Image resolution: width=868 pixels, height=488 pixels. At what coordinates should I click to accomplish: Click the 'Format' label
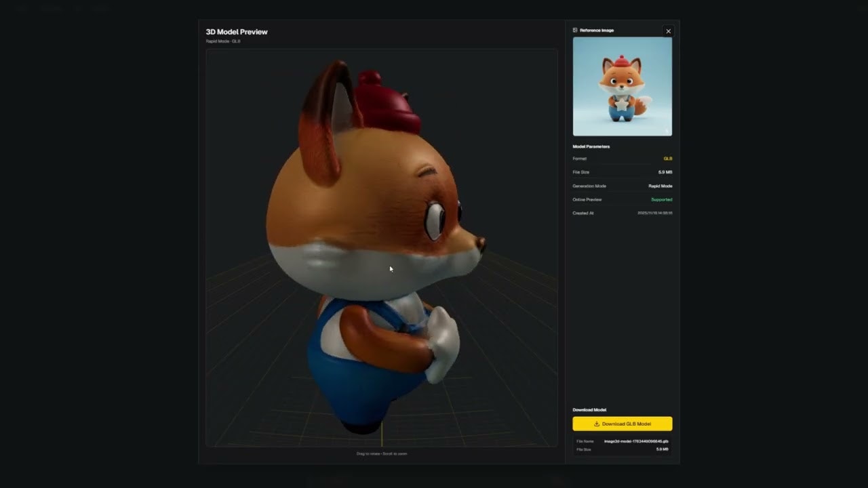tap(580, 159)
